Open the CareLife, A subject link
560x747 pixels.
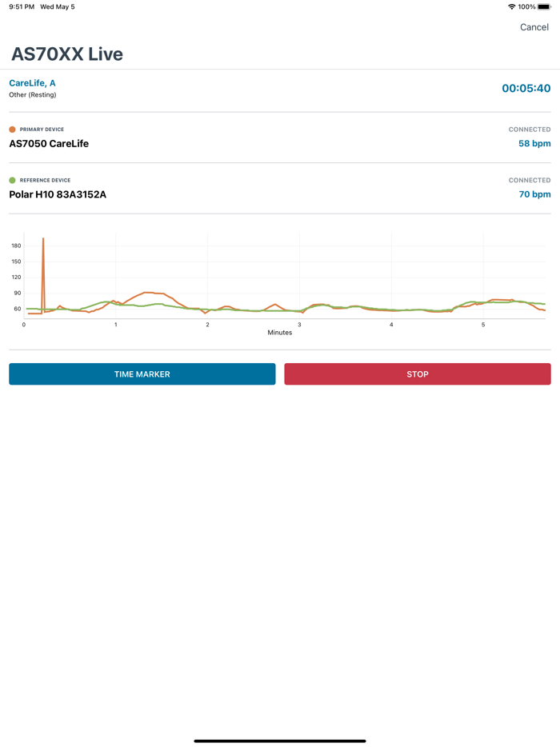(x=32, y=83)
